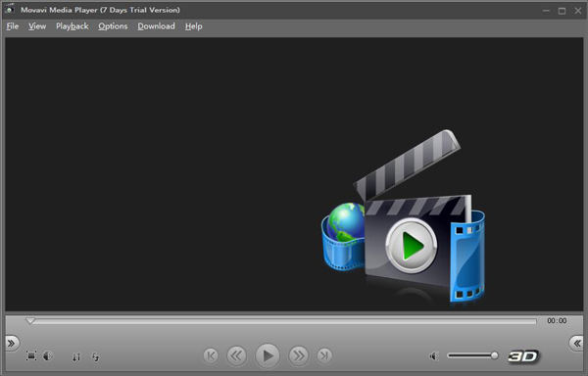This screenshot has width=588, height=376.
Task: Toggle 3D mode button
Action: click(x=523, y=356)
